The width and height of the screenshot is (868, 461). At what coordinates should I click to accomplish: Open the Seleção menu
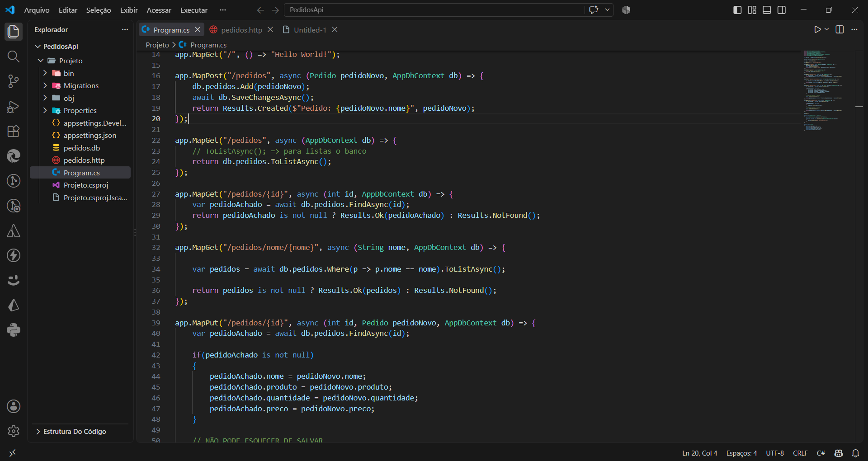(x=99, y=10)
